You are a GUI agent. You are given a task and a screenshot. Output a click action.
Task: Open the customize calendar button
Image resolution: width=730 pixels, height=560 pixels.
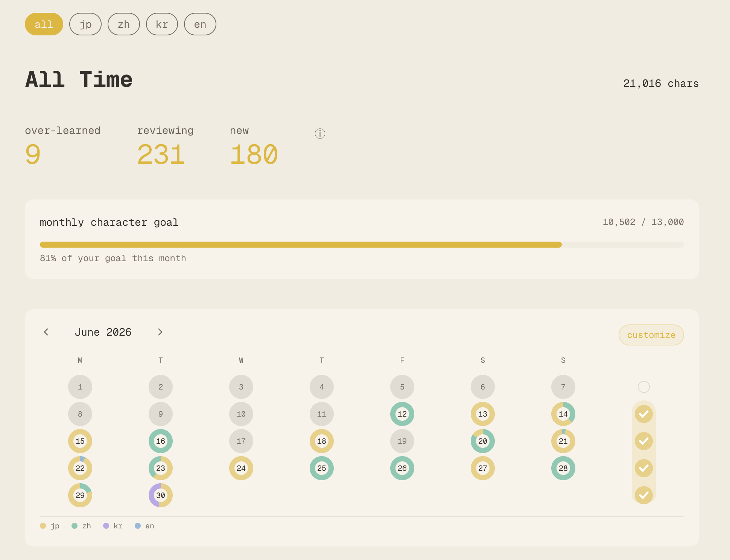click(x=651, y=335)
